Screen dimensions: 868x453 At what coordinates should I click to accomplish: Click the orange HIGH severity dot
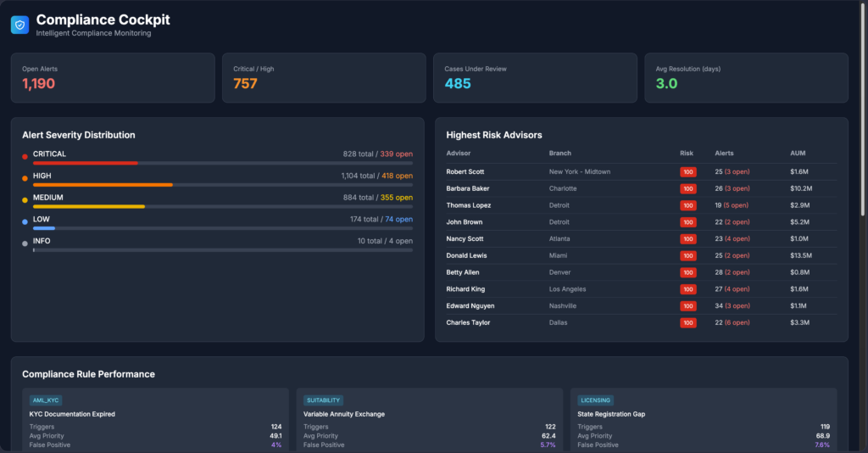(x=25, y=178)
